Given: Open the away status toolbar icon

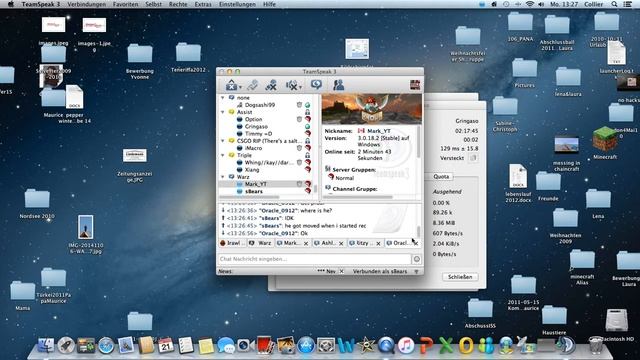Looking at the screenshot, I should point(232,85).
